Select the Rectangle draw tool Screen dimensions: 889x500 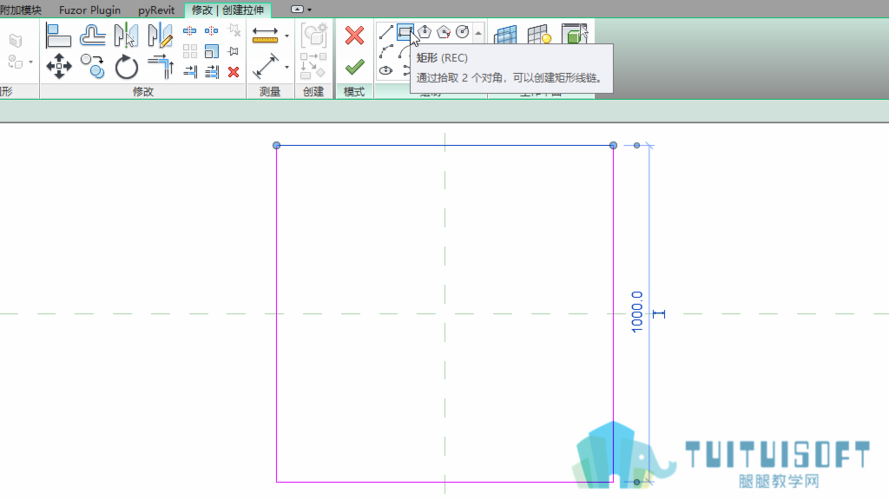[405, 32]
